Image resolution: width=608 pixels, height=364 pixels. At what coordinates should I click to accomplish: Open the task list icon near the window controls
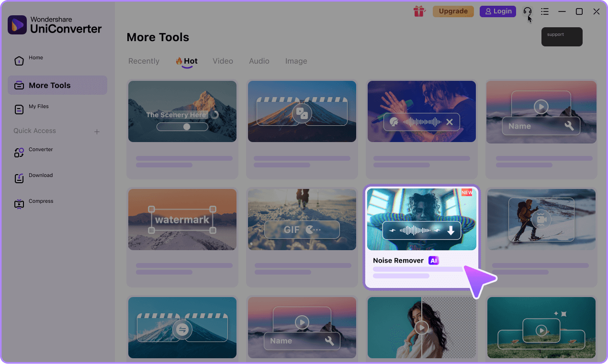click(x=545, y=11)
